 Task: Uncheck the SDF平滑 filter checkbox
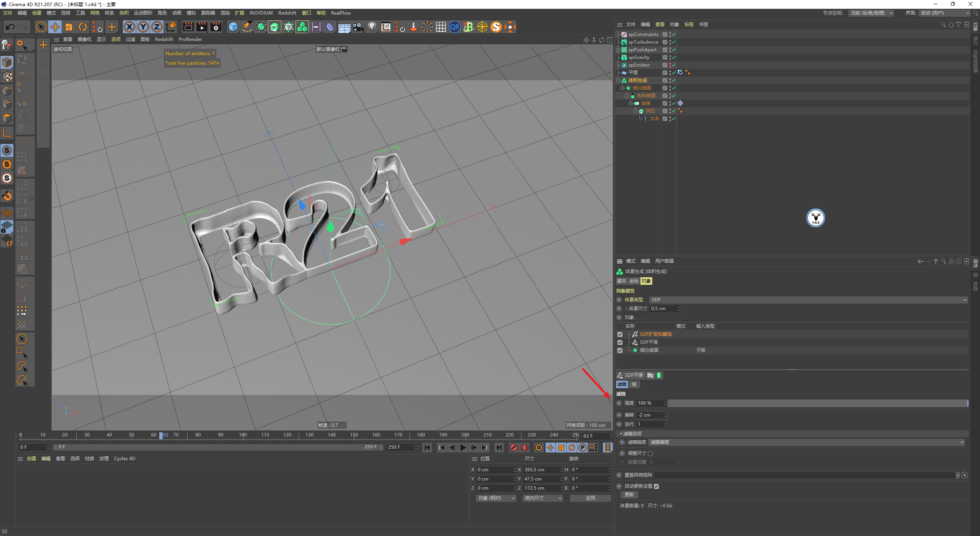(620, 342)
